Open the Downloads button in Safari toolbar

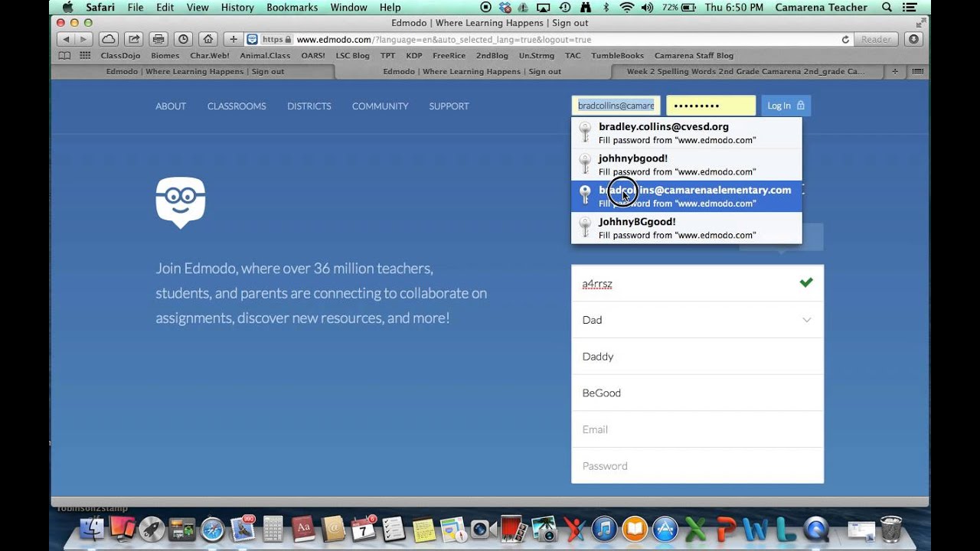coord(913,39)
